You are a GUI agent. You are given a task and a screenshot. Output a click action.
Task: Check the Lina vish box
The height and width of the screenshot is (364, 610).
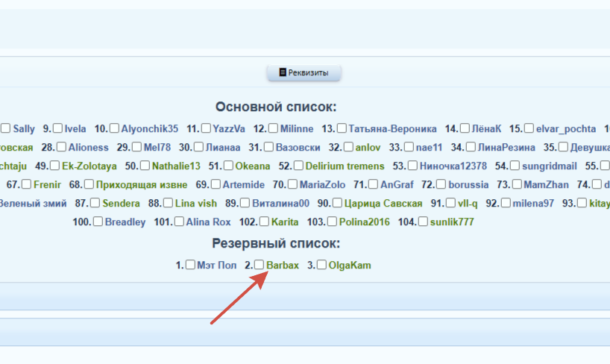[168, 203]
